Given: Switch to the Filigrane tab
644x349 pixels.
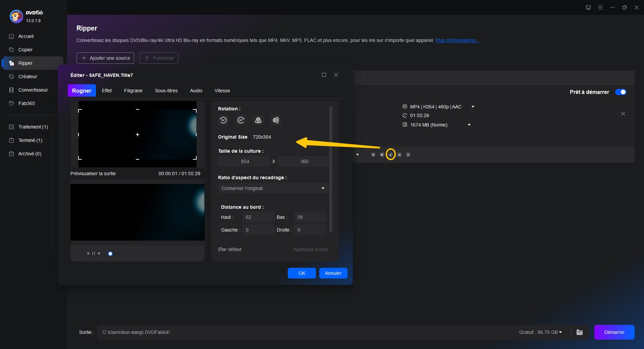Looking at the screenshot, I should (133, 91).
